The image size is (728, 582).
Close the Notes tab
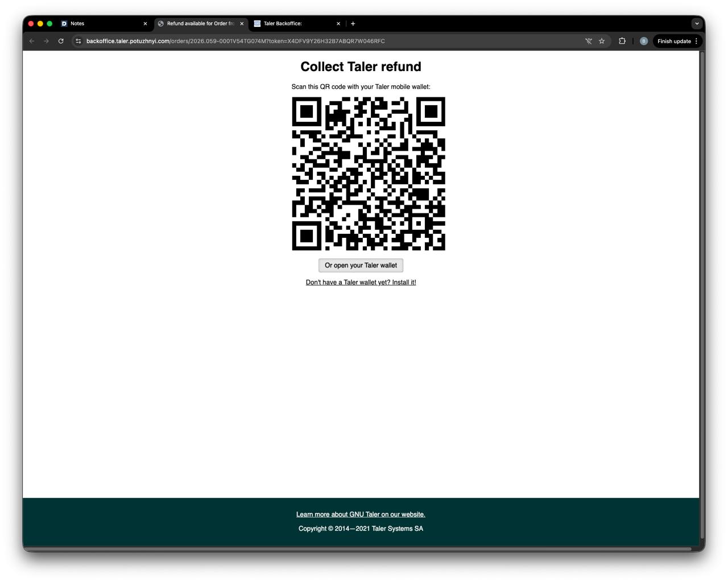(145, 23)
